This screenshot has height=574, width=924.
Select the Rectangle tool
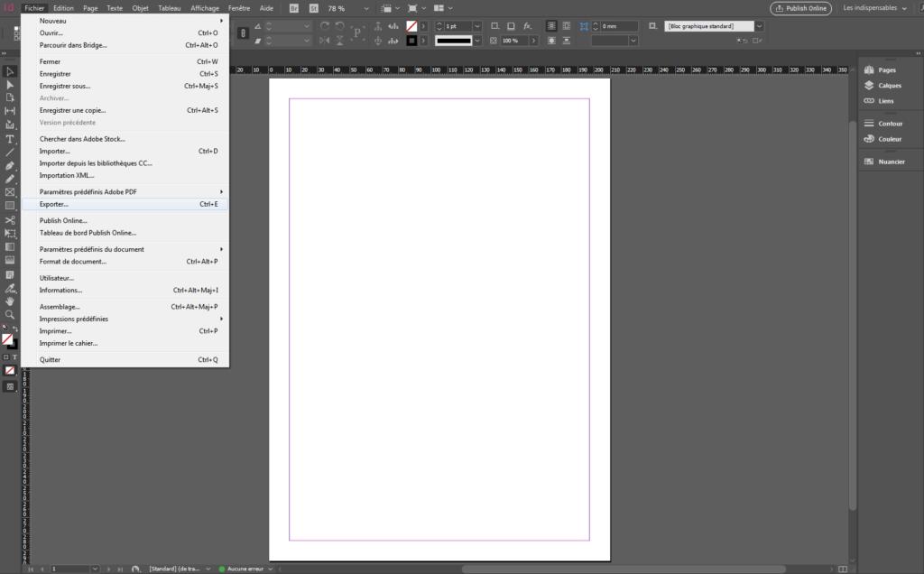click(10, 206)
